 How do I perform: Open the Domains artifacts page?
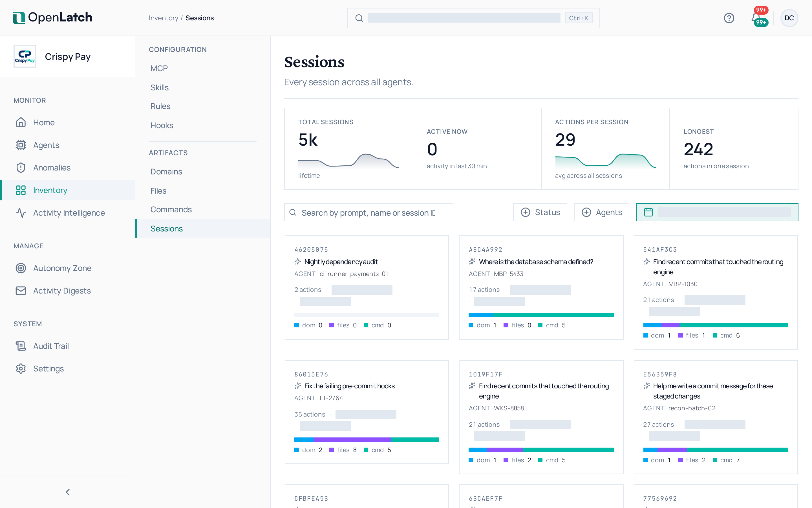[x=203, y=171]
